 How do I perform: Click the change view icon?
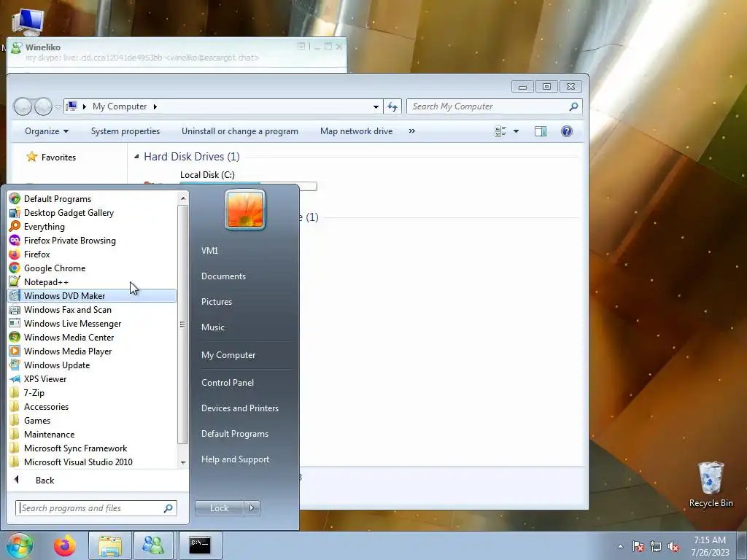[x=500, y=131]
